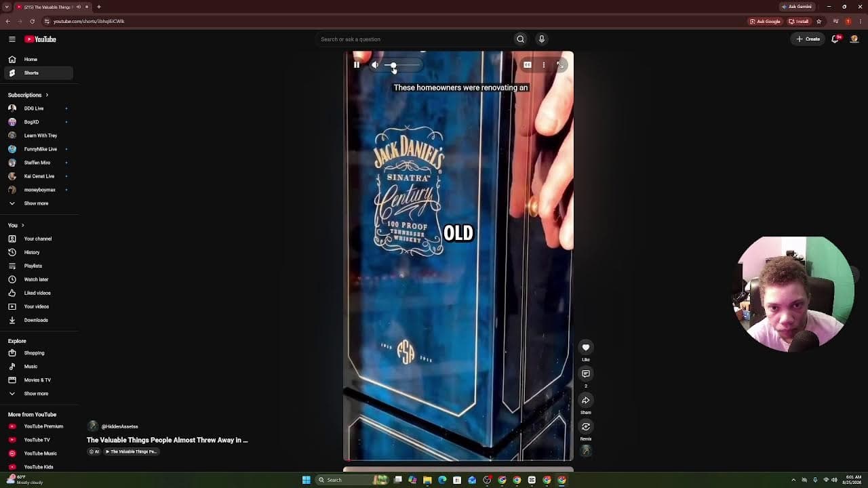Open YouTube Premium

[x=39, y=426]
